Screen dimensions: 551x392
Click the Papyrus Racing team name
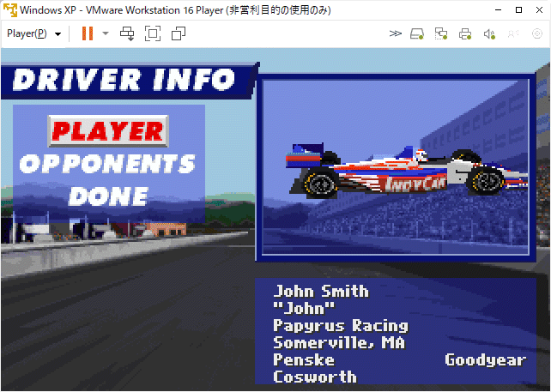[341, 325]
